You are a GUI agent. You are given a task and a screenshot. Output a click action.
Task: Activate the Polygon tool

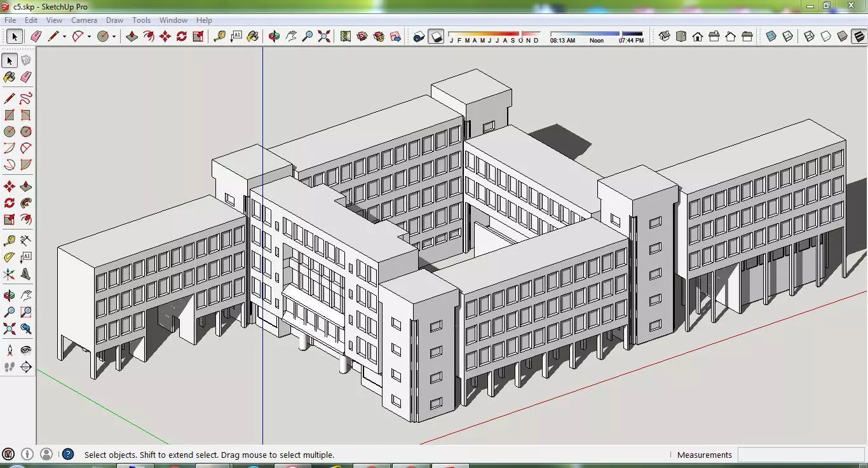[25, 132]
